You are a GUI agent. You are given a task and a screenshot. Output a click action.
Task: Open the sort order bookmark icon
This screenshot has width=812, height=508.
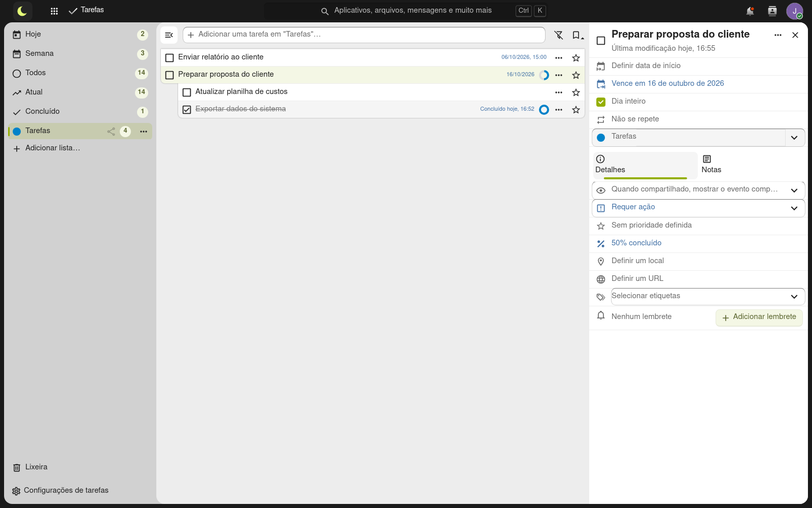[x=577, y=35]
